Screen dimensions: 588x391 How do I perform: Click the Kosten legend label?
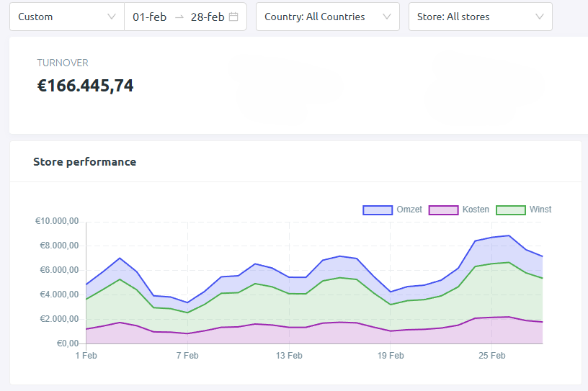coord(476,210)
